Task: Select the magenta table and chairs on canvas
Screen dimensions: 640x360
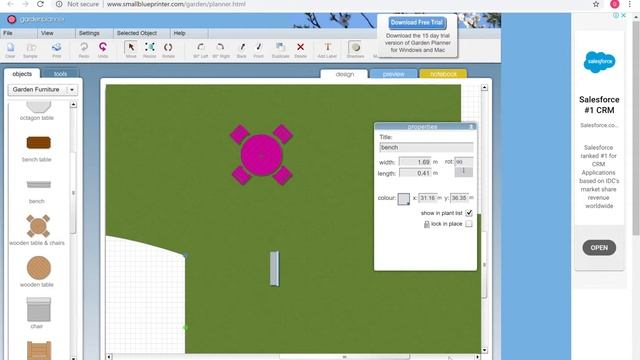Action: pyautogui.click(x=261, y=155)
